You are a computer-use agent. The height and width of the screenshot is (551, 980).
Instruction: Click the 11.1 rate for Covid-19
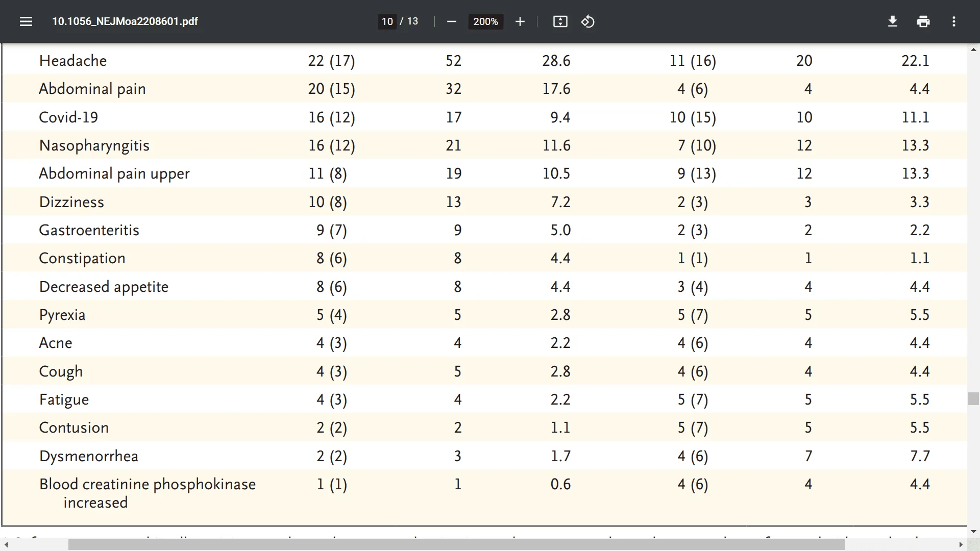916,117
